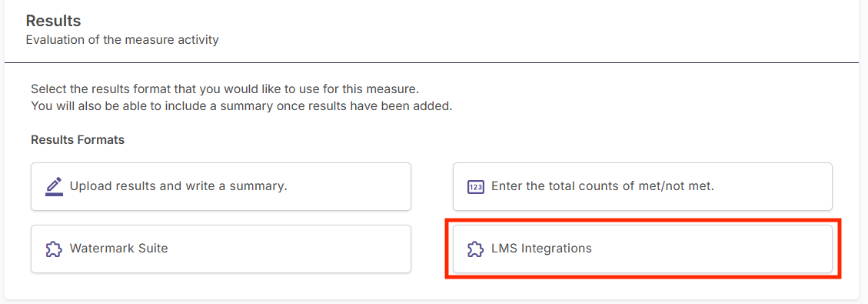Click the Results heading
868x304 pixels.
click(54, 22)
